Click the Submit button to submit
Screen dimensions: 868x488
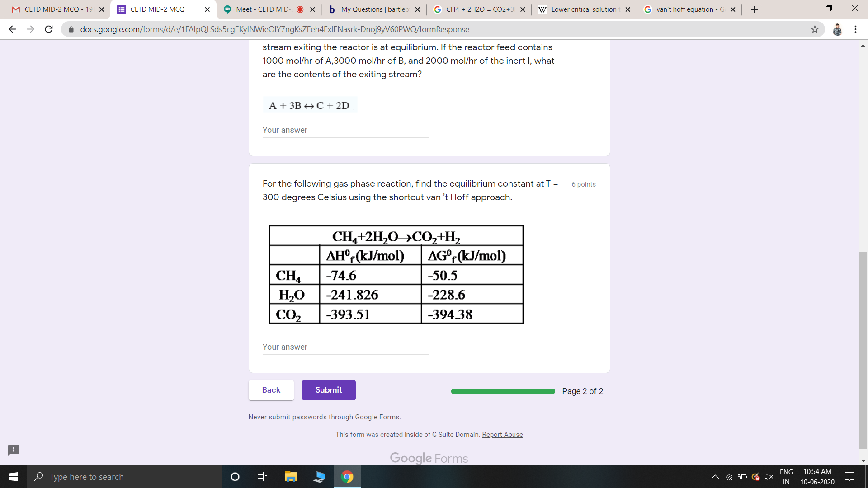329,389
